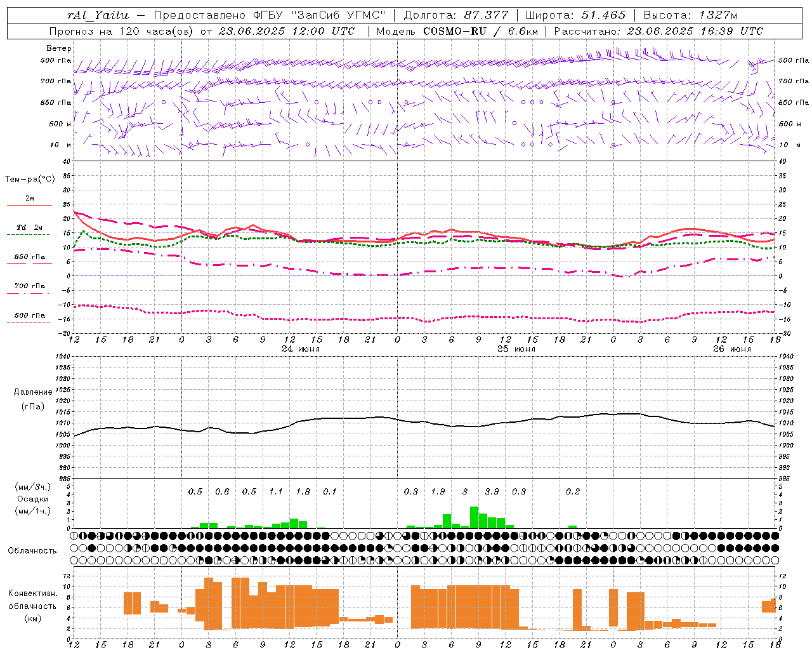Click the model name 'COSMO-RU / 6.6км'

tap(480, 31)
